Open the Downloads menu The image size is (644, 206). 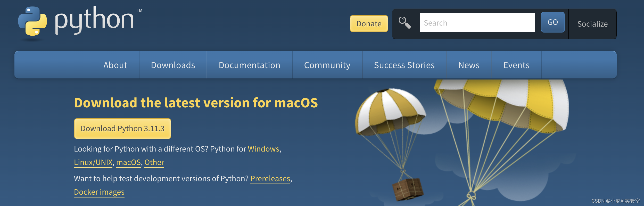173,65
